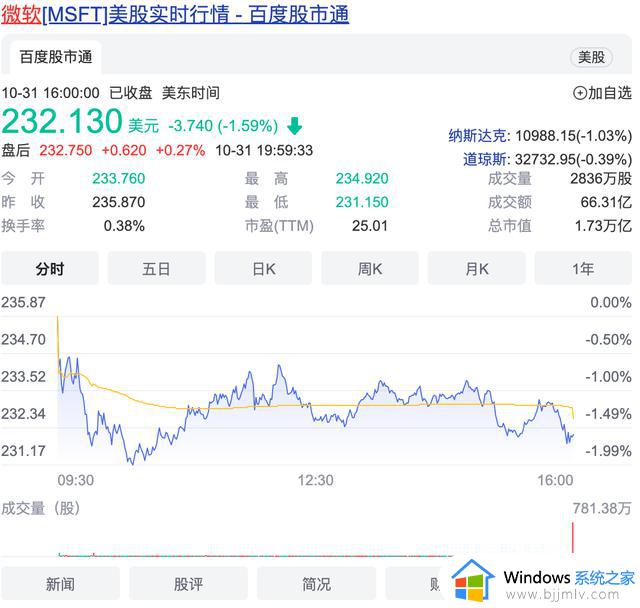This screenshot has height=608, width=640.
Task: Open the 道琼斯 index link
Action: 485,159
